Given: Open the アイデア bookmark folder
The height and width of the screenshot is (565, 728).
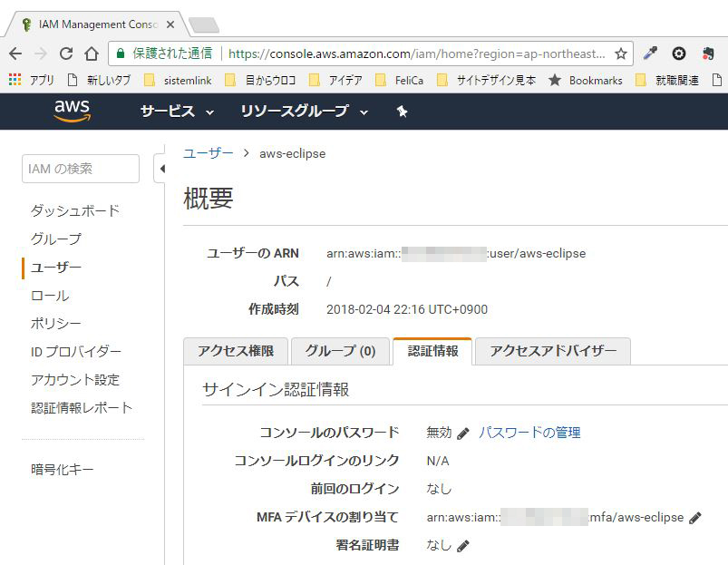Looking at the screenshot, I should point(335,81).
